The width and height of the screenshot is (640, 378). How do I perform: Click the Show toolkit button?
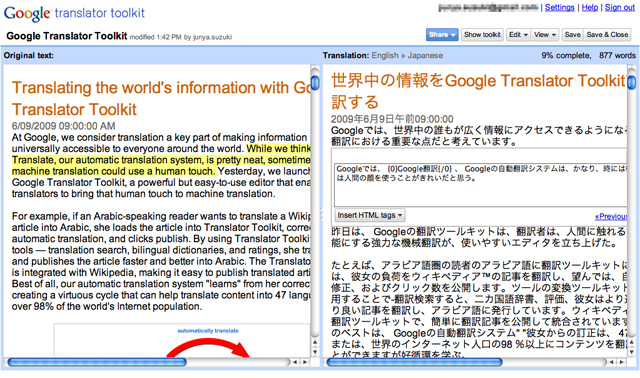482,35
